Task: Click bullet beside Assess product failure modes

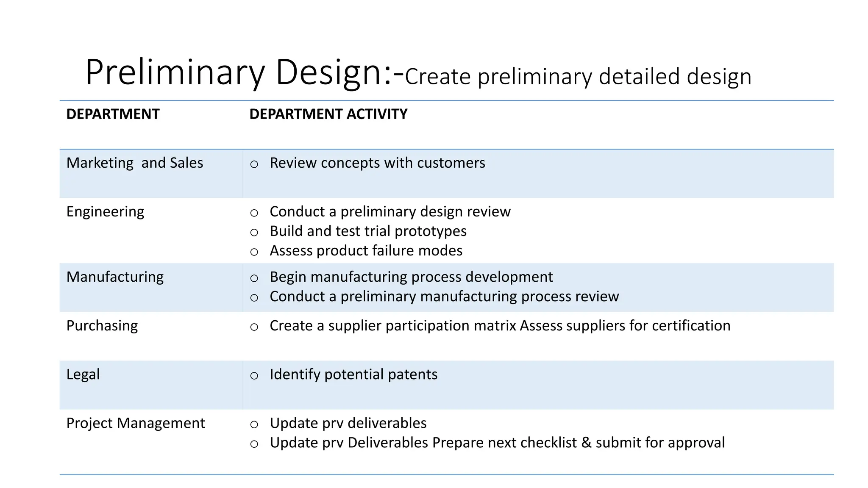Action: point(254,252)
